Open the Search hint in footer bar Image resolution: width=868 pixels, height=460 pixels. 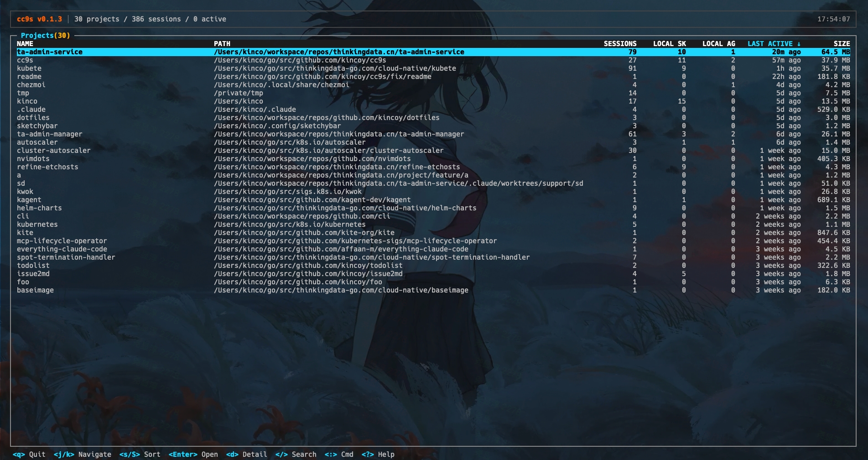[296, 454]
